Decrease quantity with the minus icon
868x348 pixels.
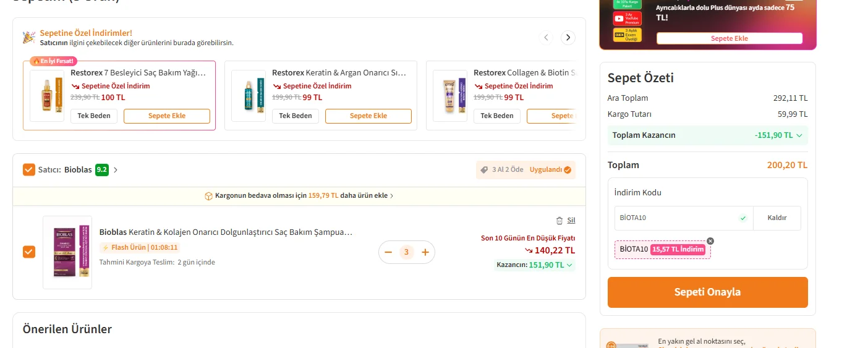pos(388,252)
